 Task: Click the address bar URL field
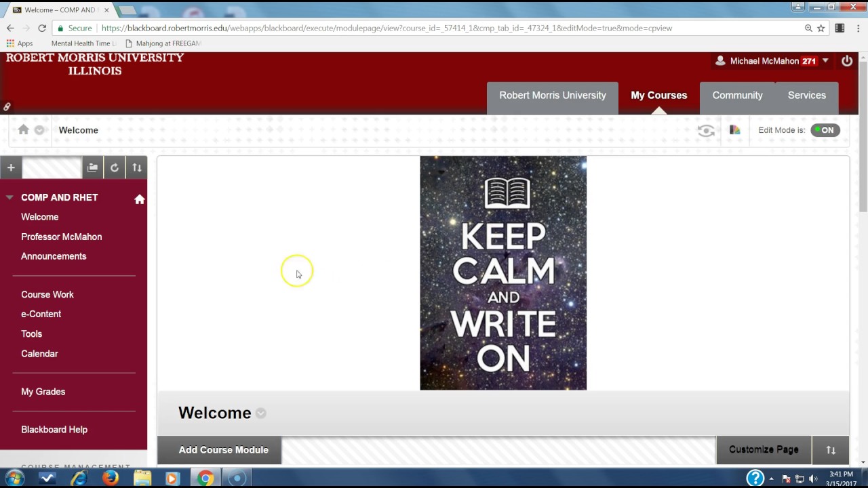tap(387, 28)
